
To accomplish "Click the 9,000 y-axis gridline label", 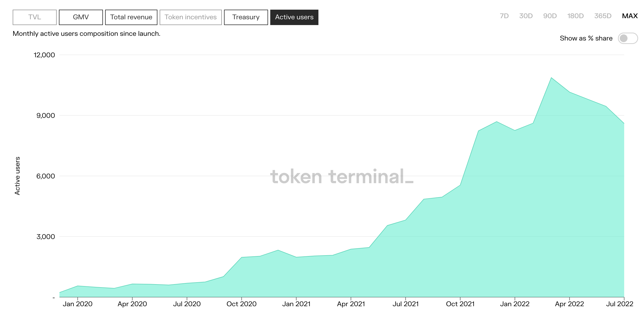I will 46,115.
